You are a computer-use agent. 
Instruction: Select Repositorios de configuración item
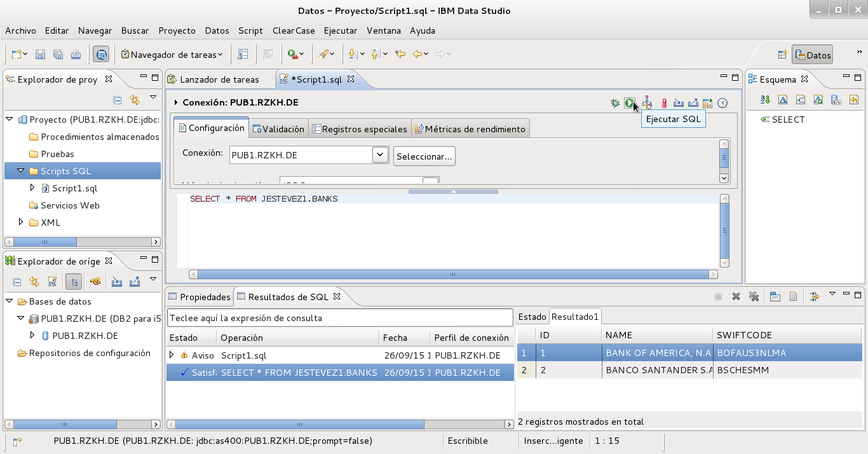point(83,353)
